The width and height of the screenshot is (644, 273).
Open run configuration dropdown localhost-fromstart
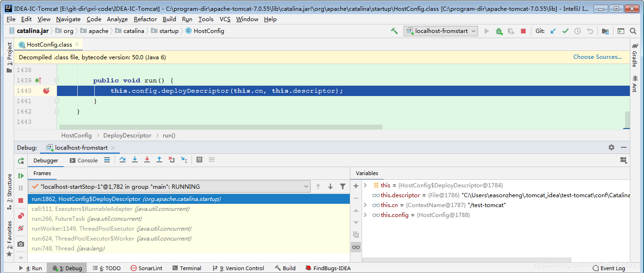coord(441,31)
